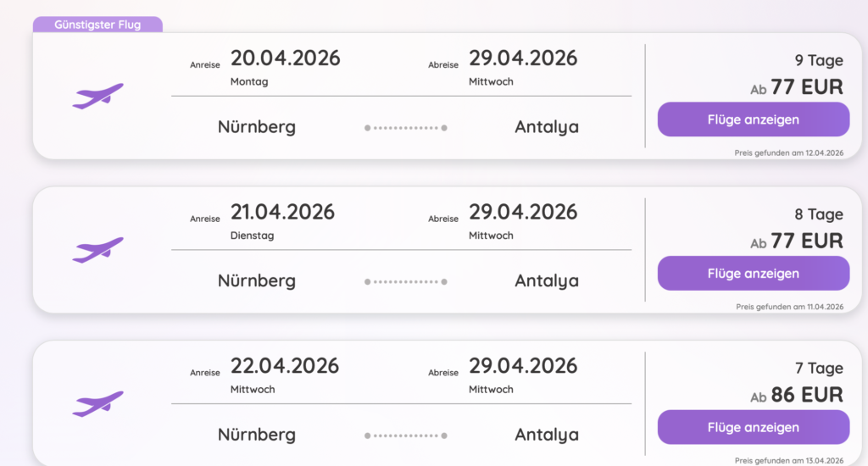Click the 'Ab 86 EUR' price
The width and height of the screenshot is (868, 466).
(797, 395)
